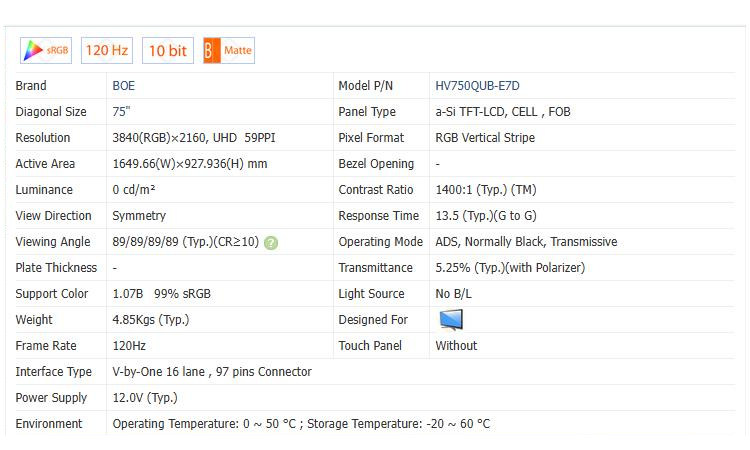Click the Response Time label
This screenshot has height=450, width=750.
(x=378, y=216)
